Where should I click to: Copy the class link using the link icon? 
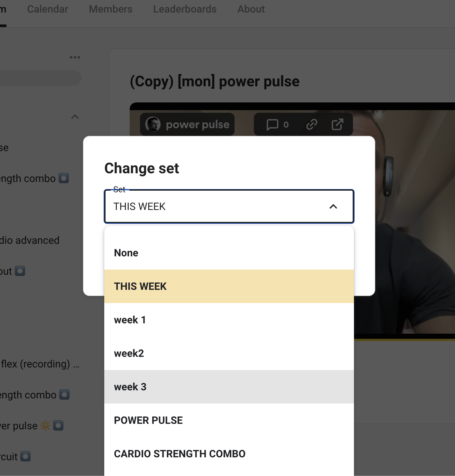coord(311,124)
